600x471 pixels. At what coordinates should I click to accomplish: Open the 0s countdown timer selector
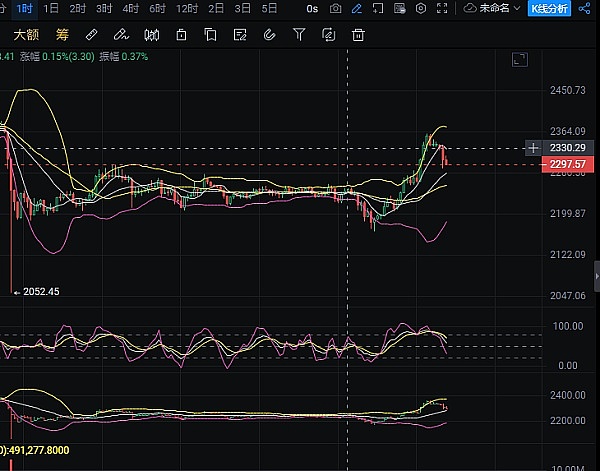(313, 8)
